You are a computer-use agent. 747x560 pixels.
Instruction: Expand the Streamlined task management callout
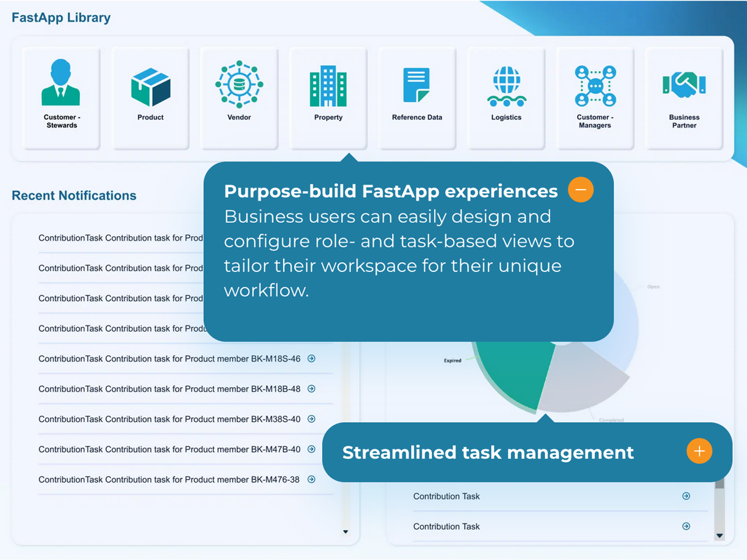699,451
